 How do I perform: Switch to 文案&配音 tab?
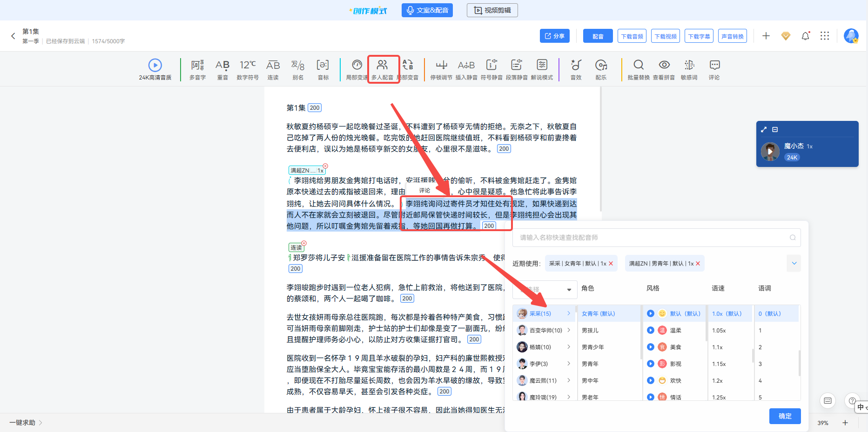[x=427, y=10]
